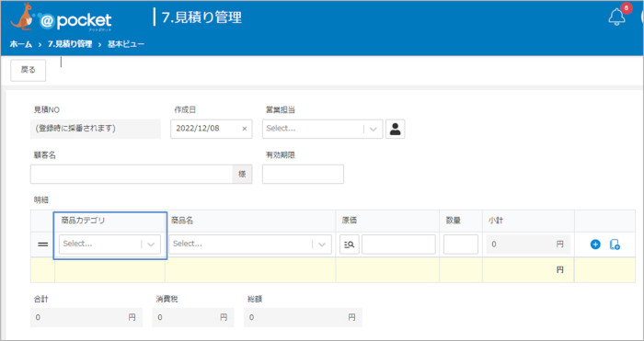644x341 pixels.
Task: Open the 商品カテゴリ Select dropdown
Action: coord(109,244)
